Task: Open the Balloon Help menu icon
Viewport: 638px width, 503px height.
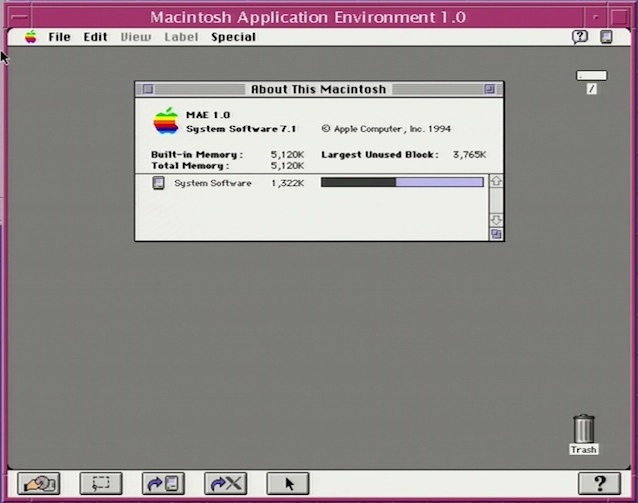Action: [x=580, y=37]
